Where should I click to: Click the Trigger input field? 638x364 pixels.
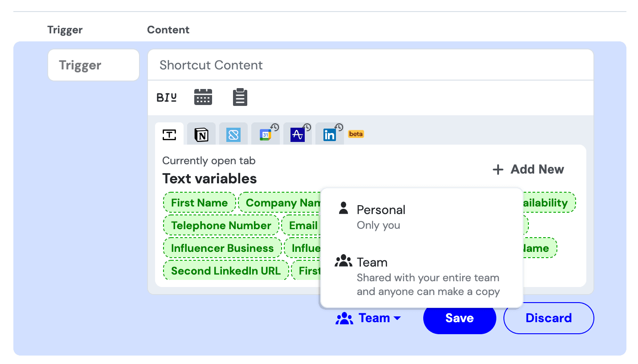click(x=93, y=65)
